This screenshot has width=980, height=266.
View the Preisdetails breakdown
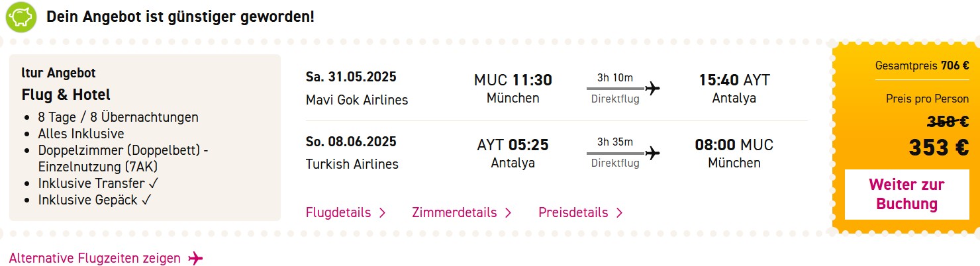[x=573, y=212]
